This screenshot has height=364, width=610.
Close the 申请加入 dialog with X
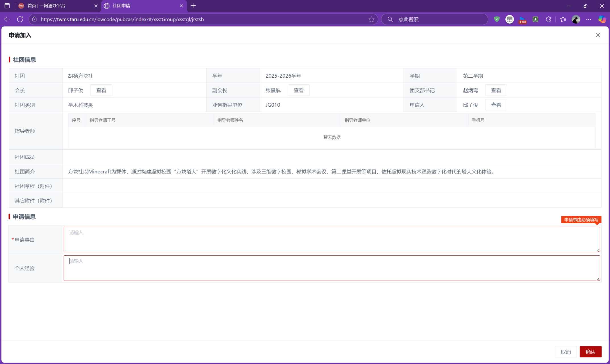coord(598,35)
